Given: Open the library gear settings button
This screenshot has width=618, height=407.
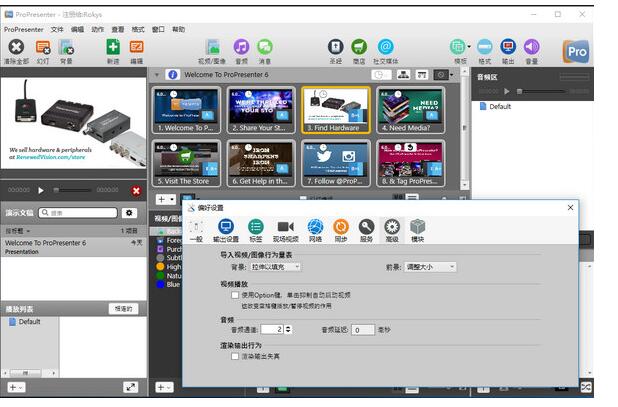Looking at the screenshot, I should (x=129, y=213).
